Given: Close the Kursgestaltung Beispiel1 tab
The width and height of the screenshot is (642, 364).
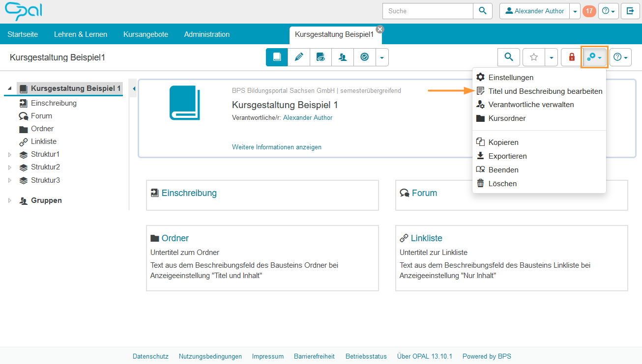Looking at the screenshot, I should [379, 29].
